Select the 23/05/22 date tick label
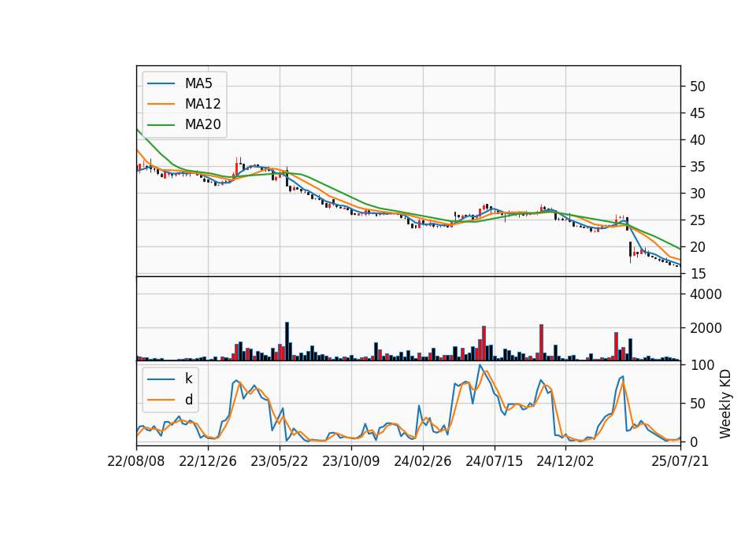The height and width of the screenshot is (543, 756). click(x=279, y=461)
